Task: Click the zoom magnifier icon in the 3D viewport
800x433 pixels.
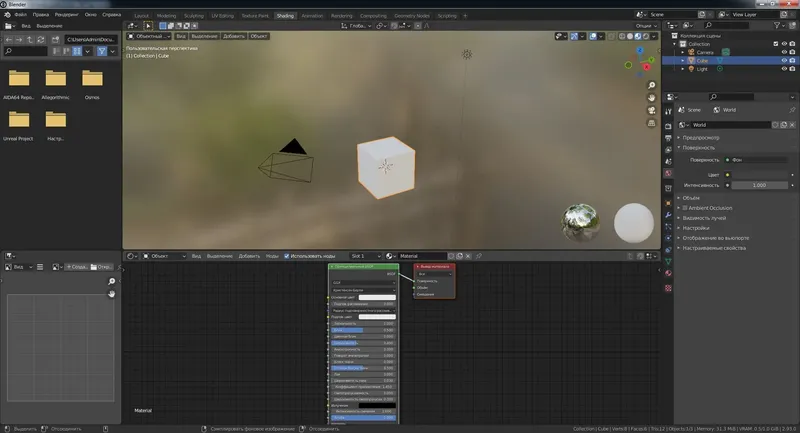Action: coord(652,86)
